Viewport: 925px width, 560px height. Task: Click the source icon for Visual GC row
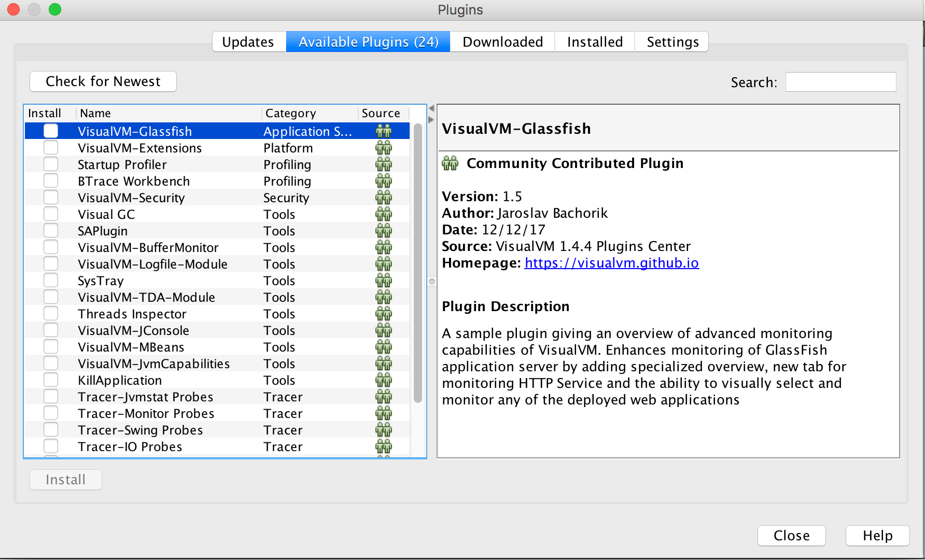pos(384,214)
